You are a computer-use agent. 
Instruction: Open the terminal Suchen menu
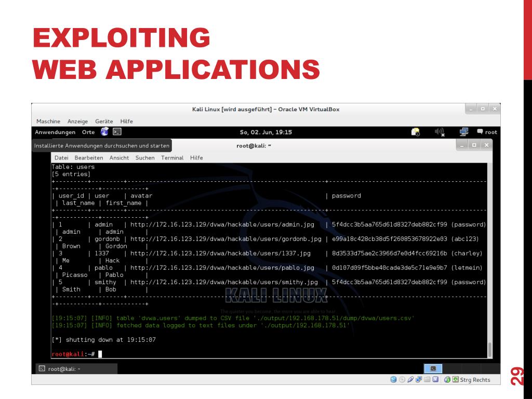pos(145,158)
